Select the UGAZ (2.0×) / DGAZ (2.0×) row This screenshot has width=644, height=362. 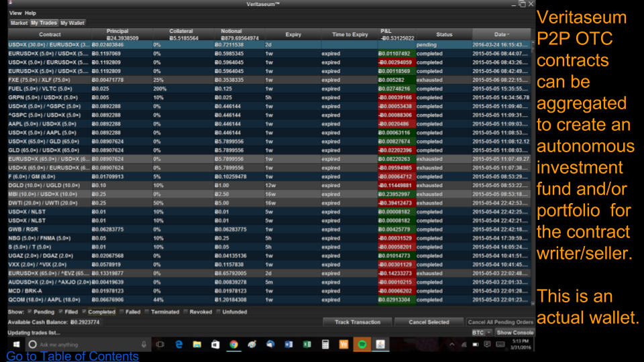click(x=269, y=255)
